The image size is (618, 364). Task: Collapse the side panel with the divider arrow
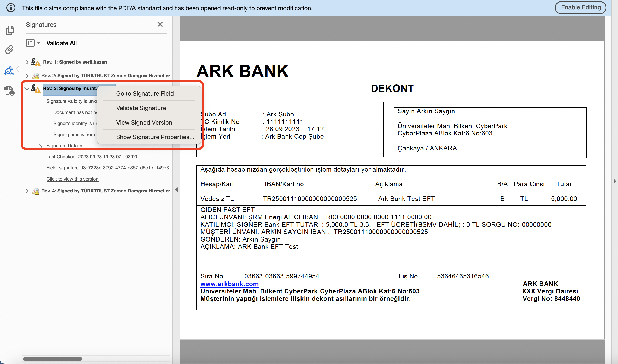click(176, 190)
